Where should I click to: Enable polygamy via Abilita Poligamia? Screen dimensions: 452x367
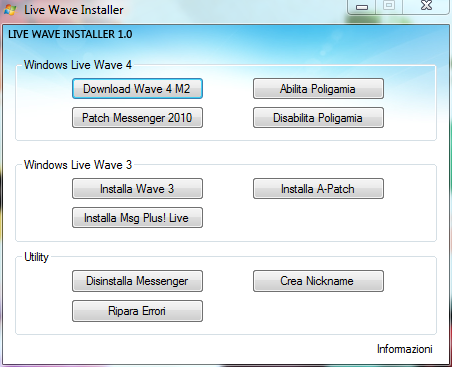pos(318,89)
